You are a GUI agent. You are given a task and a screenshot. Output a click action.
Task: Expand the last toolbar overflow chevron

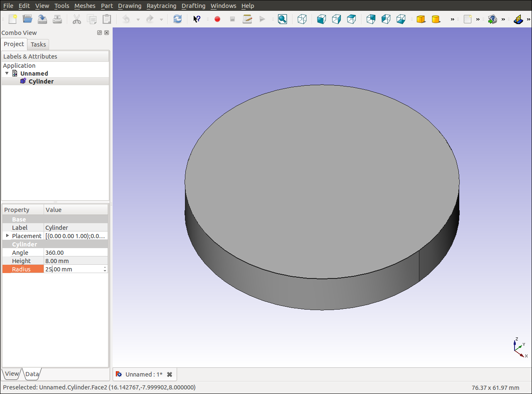click(529, 19)
